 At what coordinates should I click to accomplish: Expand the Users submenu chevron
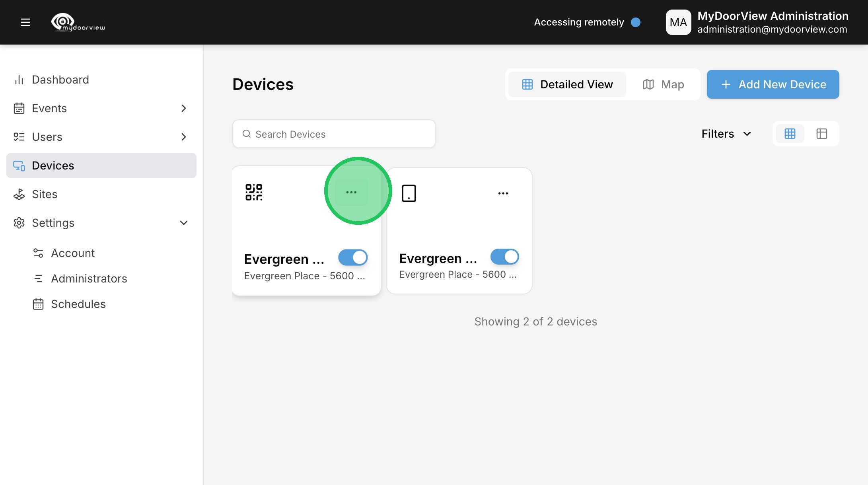click(183, 137)
